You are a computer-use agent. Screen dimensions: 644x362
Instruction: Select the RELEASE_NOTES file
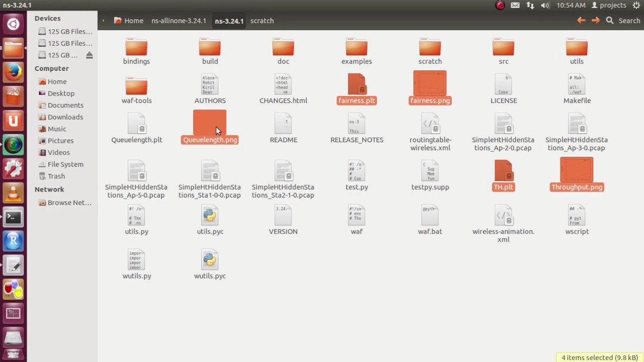point(357,129)
